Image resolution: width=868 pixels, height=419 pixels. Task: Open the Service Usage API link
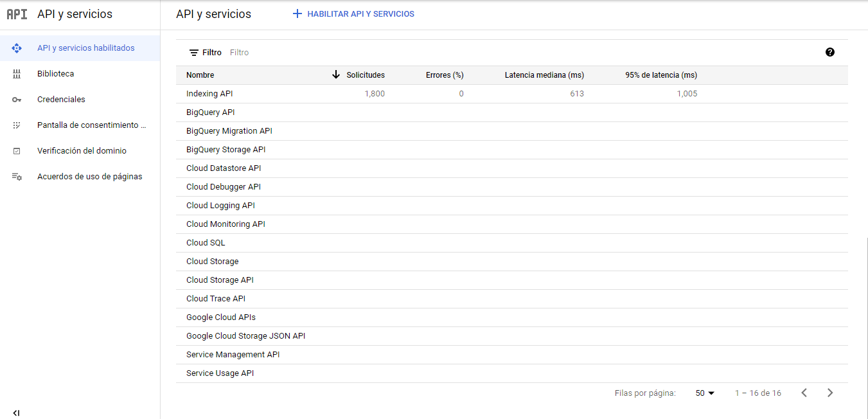click(x=220, y=373)
